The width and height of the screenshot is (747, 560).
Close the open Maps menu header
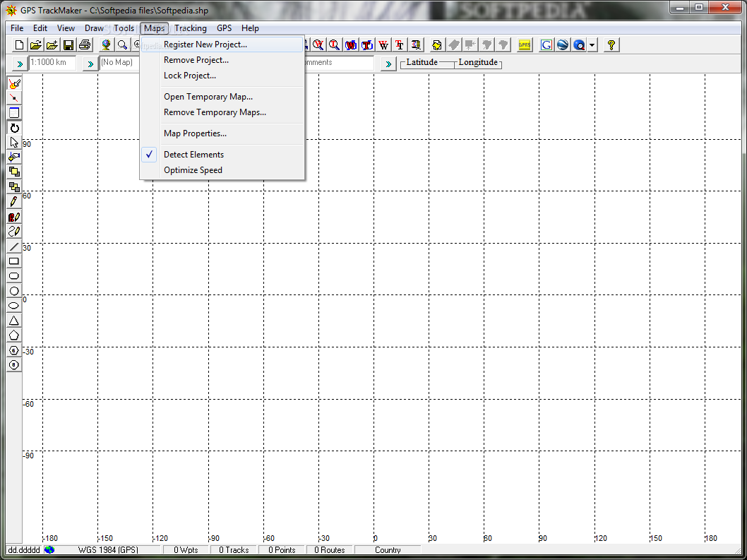155,28
